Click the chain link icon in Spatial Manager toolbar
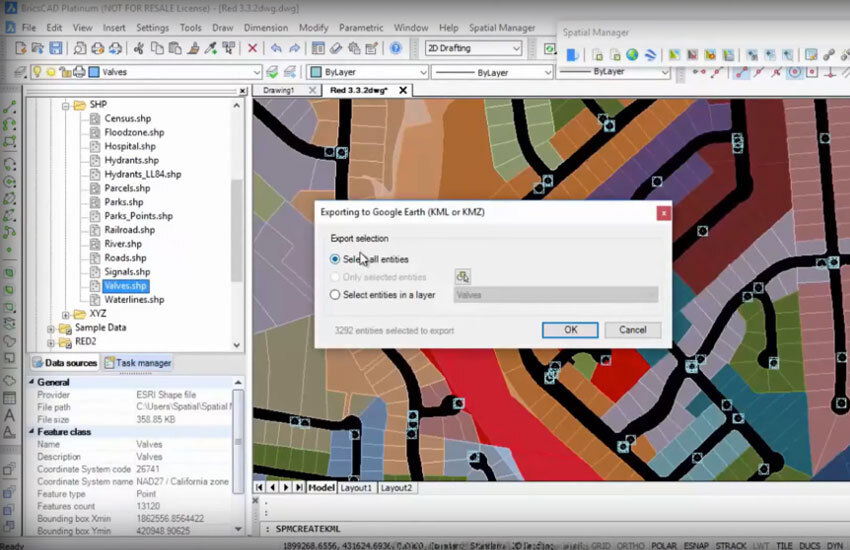This screenshot has height=550, width=850. (x=829, y=55)
